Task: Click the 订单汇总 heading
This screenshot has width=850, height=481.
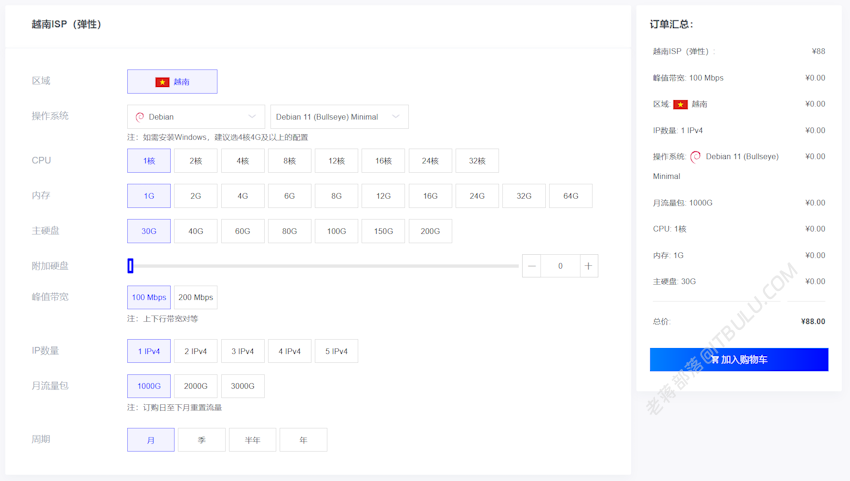Action: click(x=671, y=24)
